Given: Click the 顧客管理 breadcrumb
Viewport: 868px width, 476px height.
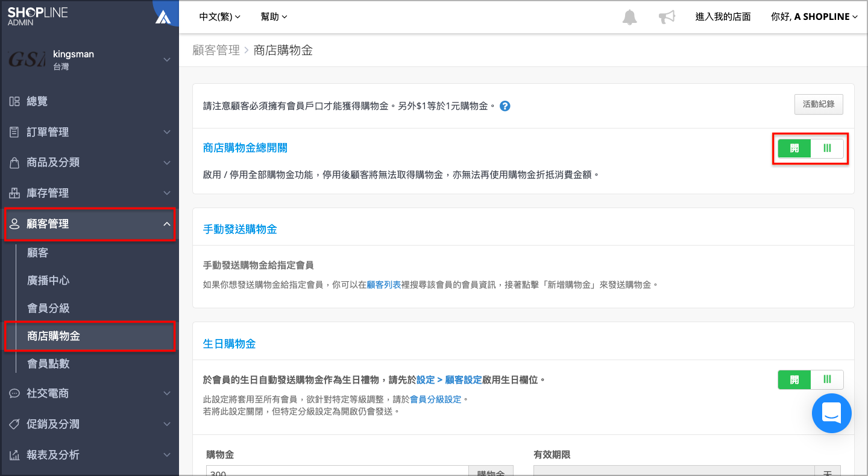Looking at the screenshot, I should click(x=216, y=50).
